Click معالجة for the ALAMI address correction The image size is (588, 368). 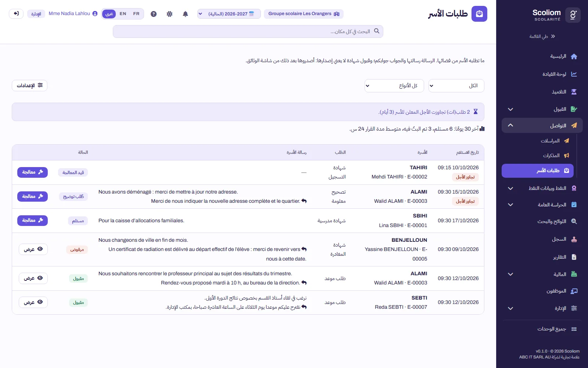tap(32, 197)
